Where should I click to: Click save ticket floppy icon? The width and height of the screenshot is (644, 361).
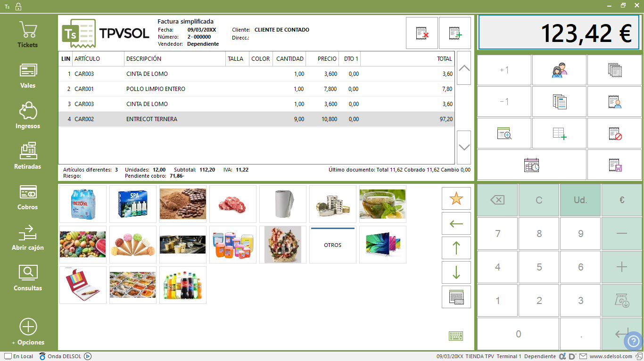tap(615, 165)
